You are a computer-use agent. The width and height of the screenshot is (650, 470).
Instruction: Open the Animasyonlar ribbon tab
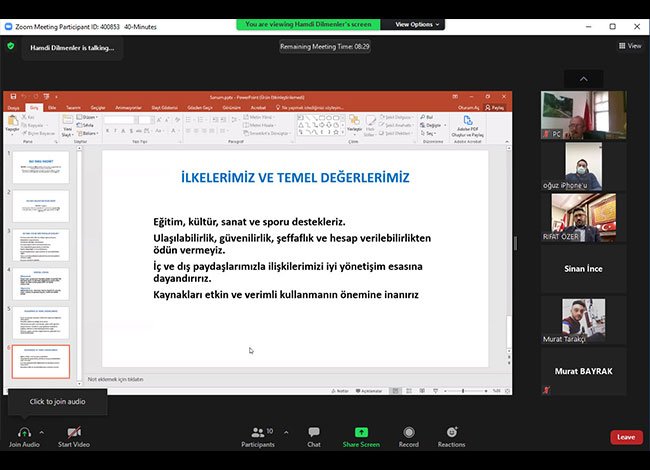point(129,108)
